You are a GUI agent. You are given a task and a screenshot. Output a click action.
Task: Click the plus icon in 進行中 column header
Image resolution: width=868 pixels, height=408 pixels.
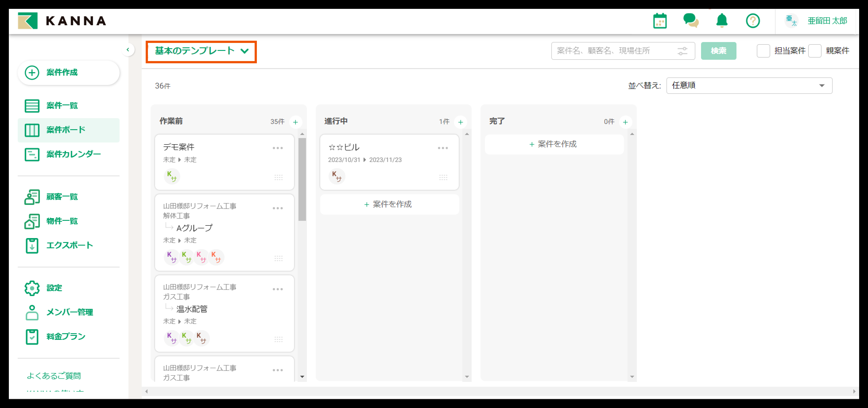pyautogui.click(x=460, y=122)
